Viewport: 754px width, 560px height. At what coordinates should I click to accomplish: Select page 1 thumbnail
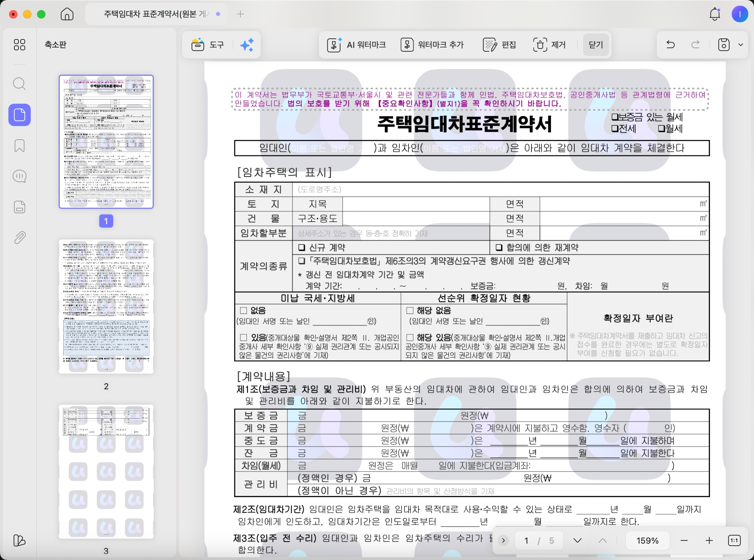106,142
